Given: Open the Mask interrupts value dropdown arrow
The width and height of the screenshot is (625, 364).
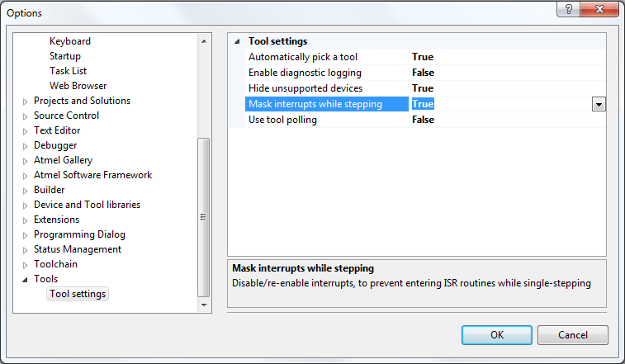Looking at the screenshot, I should click(599, 105).
